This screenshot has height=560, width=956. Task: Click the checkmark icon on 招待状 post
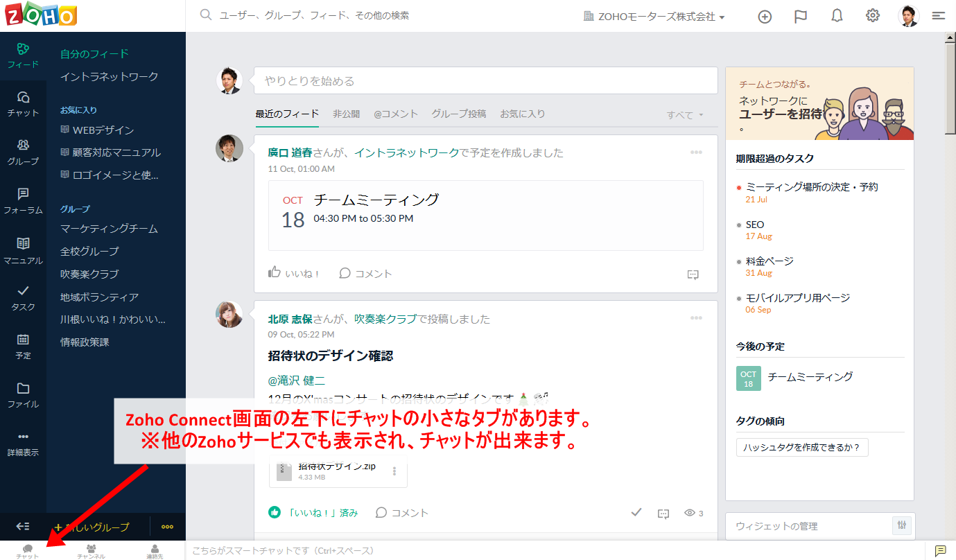(636, 512)
